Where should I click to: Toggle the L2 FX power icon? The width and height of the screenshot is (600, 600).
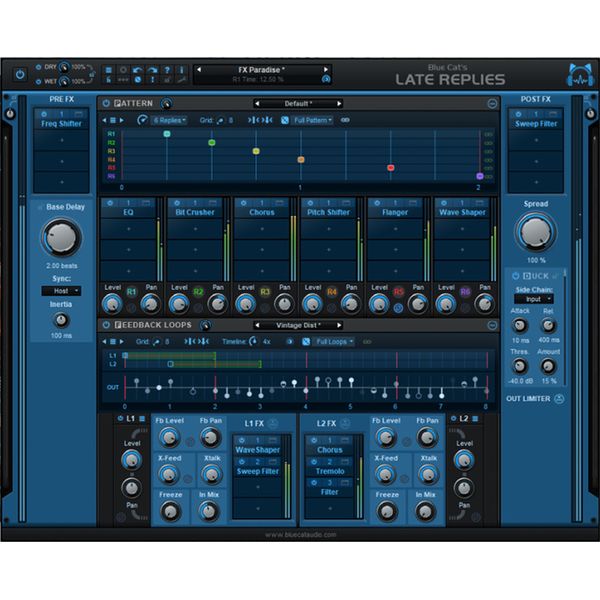(344, 424)
